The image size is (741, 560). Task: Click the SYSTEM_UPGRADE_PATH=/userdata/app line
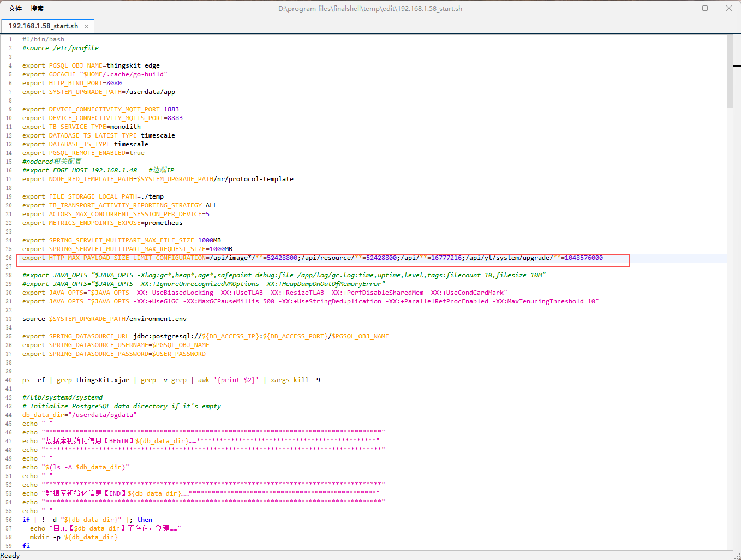coord(99,92)
